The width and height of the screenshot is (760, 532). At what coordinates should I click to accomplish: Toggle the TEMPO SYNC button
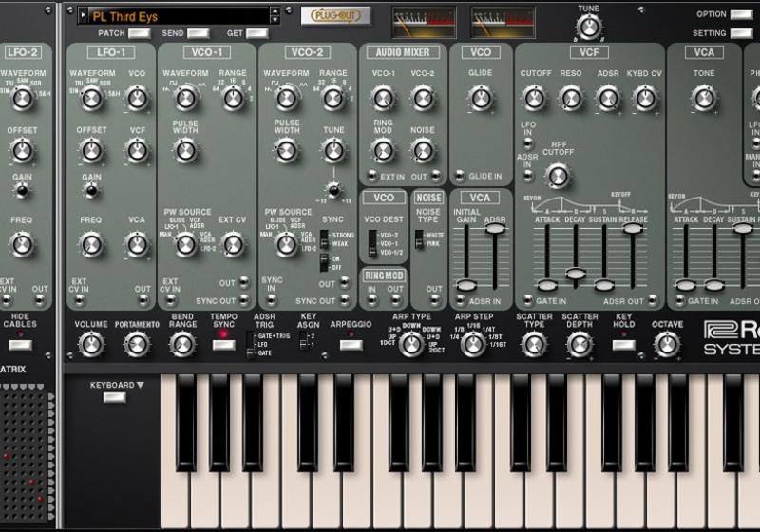pyautogui.click(x=223, y=344)
